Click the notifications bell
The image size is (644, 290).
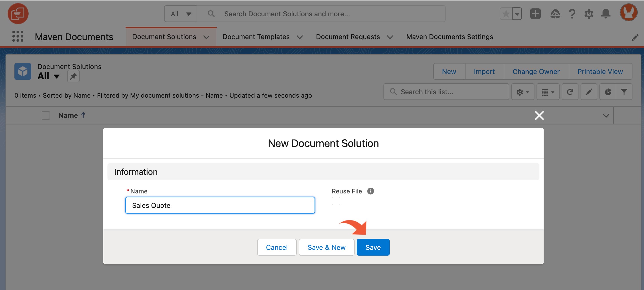605,14
